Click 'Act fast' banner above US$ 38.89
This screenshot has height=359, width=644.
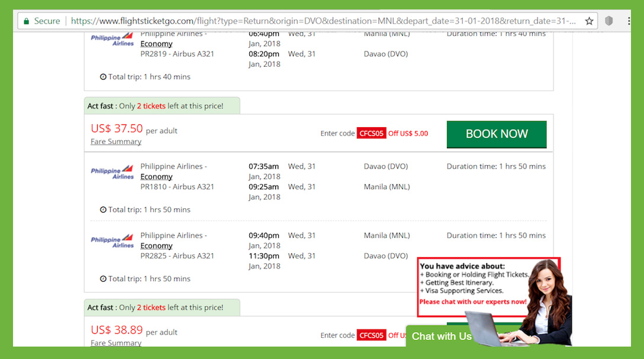tap(162, 308)
